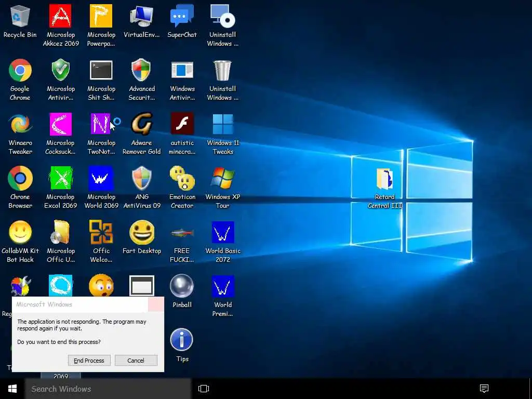Open the Offic Welco... orange icon
The height and width of the screenshot is (399, 532).
tap(101, 232)
